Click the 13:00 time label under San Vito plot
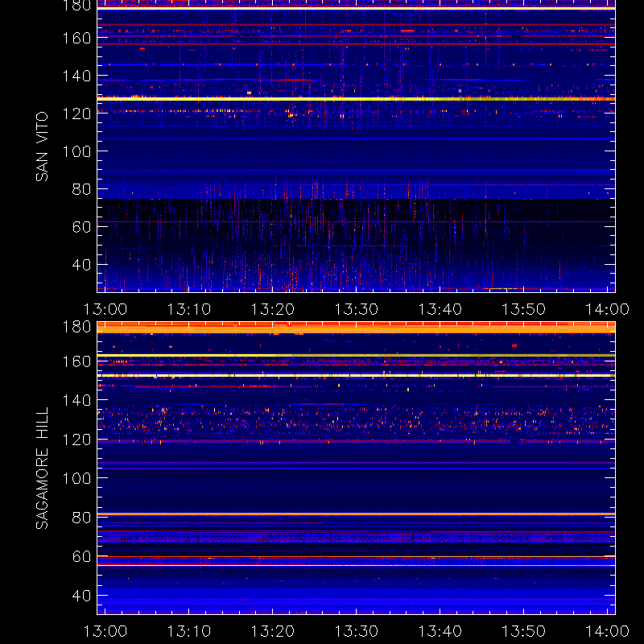 105,309
